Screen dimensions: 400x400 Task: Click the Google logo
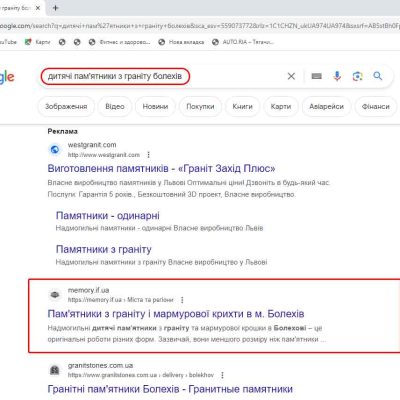7,77
